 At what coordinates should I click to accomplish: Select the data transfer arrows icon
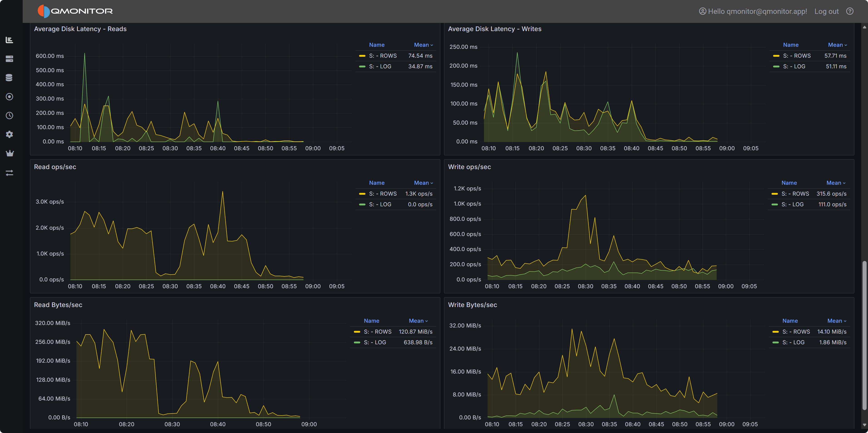click(x=10, y=173)
